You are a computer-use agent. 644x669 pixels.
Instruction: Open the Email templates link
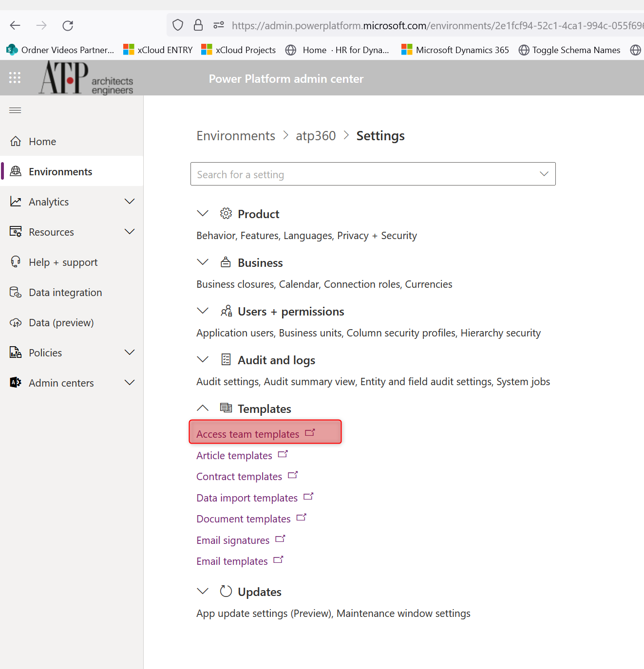232,561
